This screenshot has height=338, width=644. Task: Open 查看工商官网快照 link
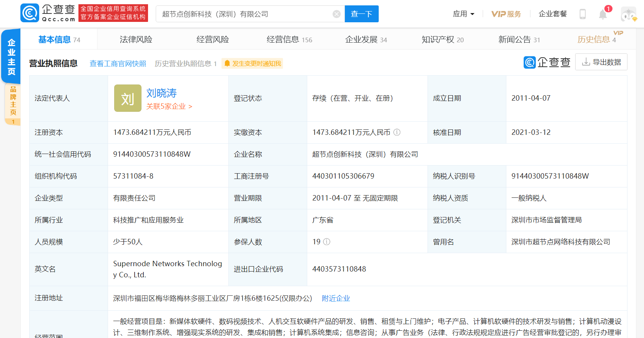point(118,63)
